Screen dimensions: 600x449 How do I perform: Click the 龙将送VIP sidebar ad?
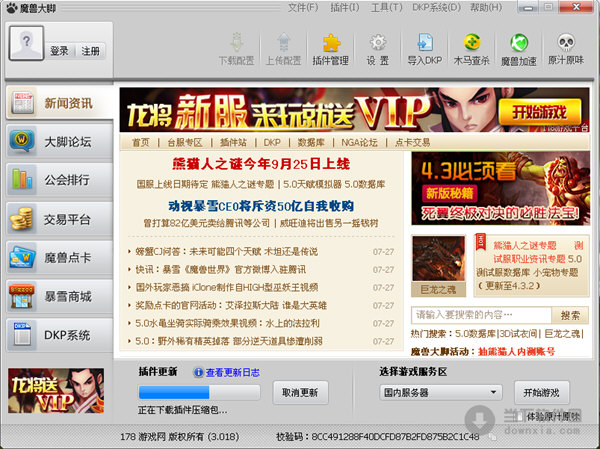click(x=56, y=390)
